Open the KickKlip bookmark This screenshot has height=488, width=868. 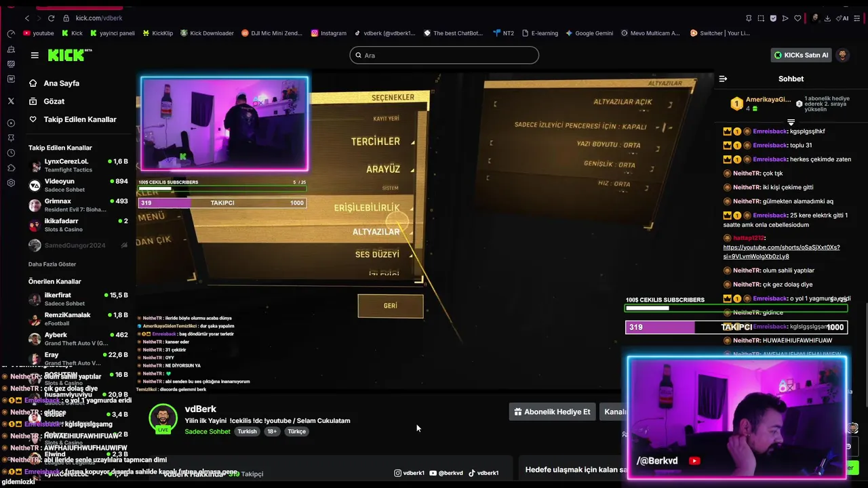pyautogui.click(x=158, y=33)
